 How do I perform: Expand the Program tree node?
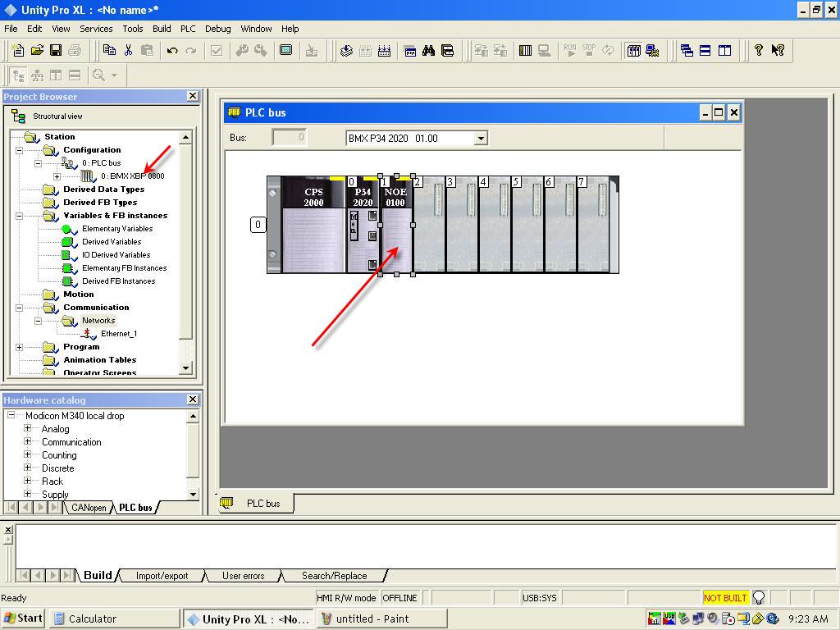coord(20,347)
